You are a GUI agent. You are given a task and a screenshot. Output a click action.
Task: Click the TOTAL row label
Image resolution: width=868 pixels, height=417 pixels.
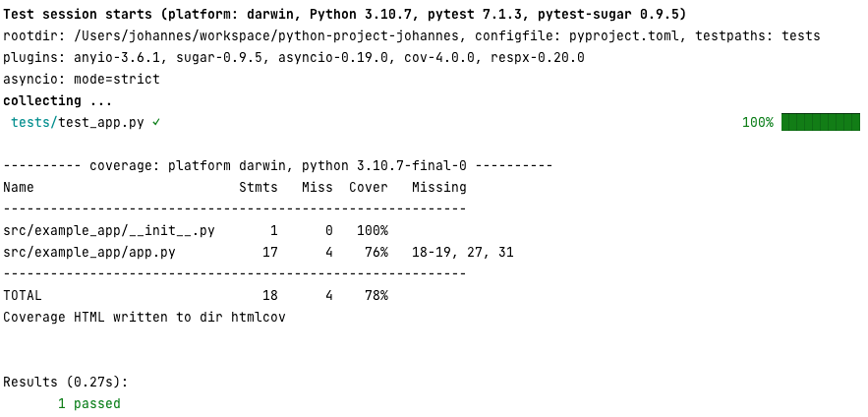(23, 295)
